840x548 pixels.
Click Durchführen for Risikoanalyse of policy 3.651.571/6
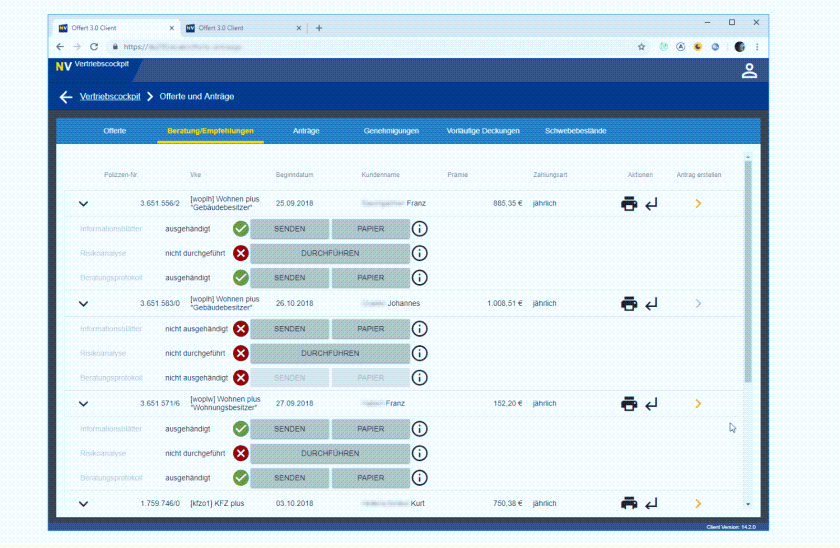click(x=330, y=454)
